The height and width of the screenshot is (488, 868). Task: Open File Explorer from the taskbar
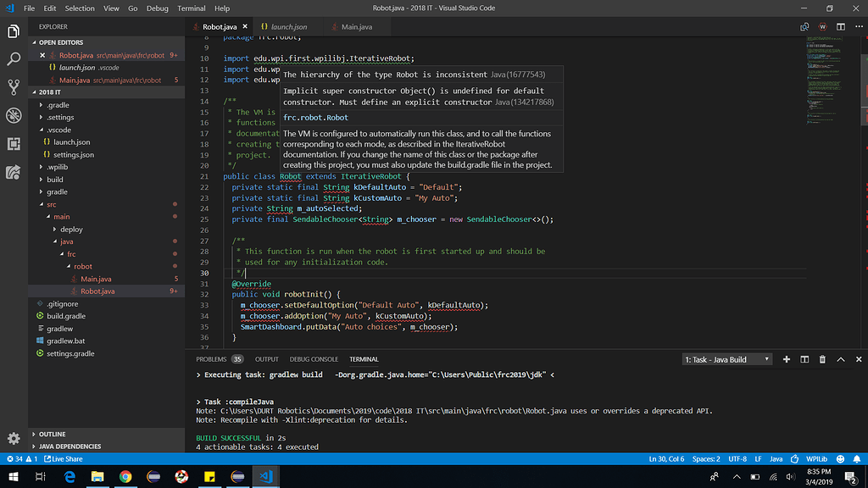(97, 476)
